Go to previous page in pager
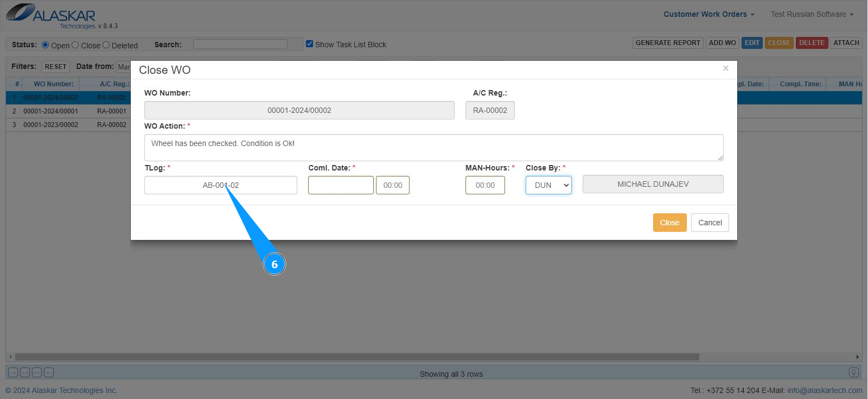 25,372
